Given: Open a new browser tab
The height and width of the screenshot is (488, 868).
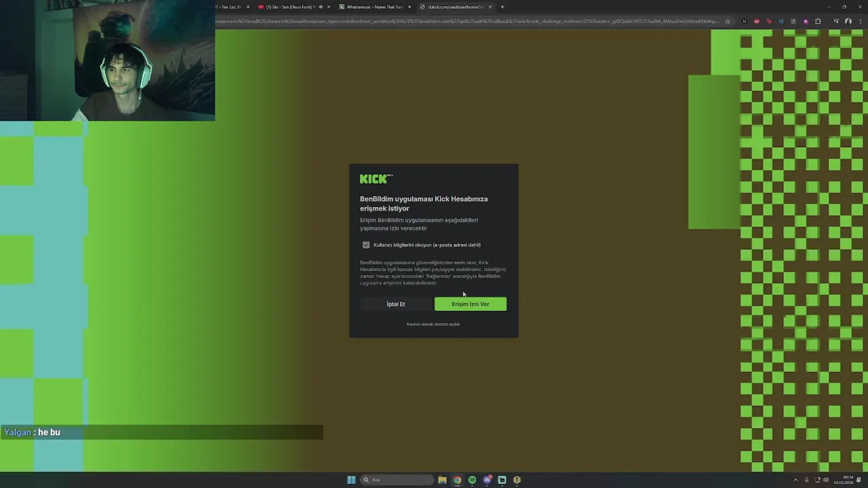Looking at the screenshot, I should click(x=502, y=7).
